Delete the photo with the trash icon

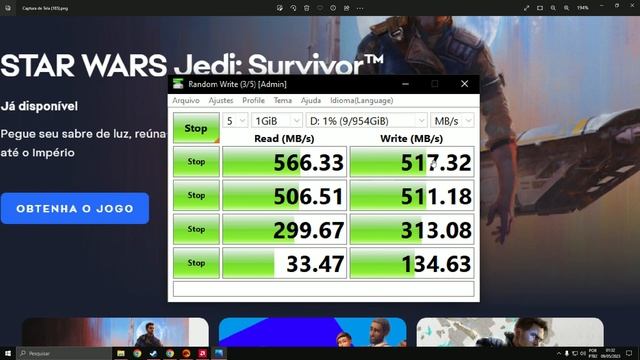tap(307, 8)
